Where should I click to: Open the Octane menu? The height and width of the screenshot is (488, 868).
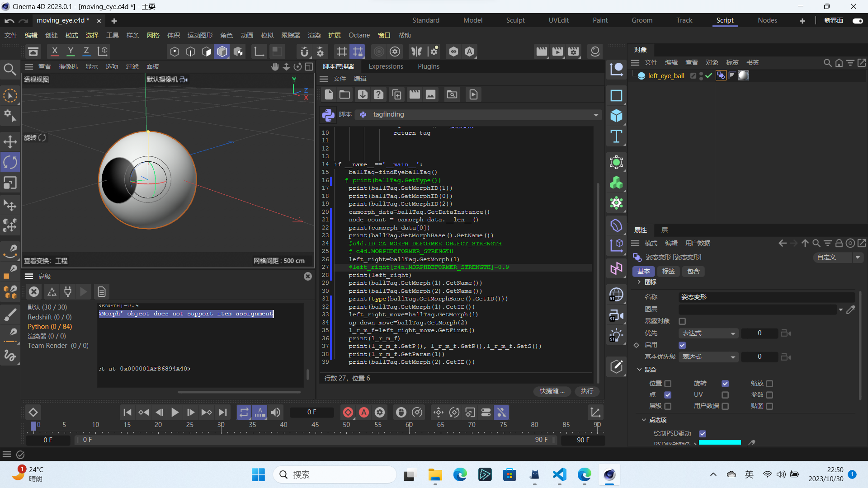359,35
